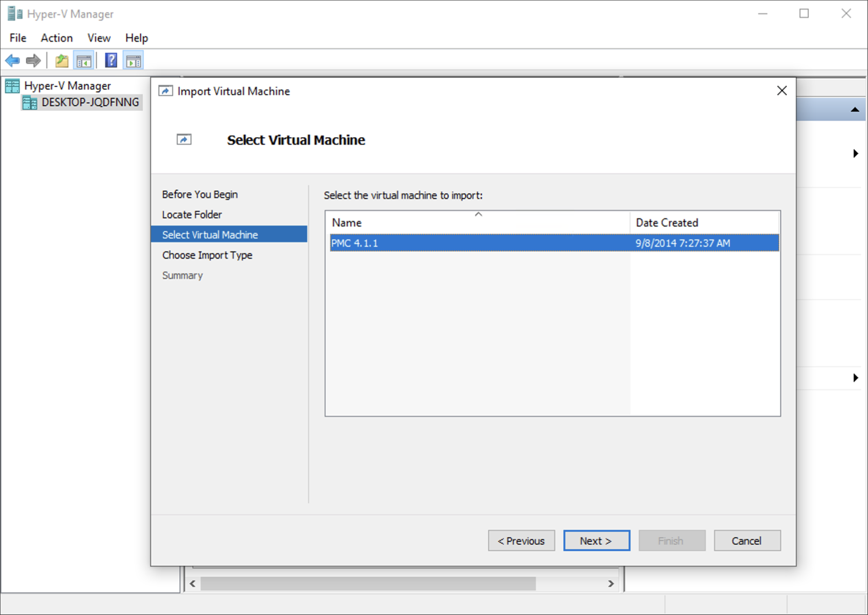Go to Choose Import Type wizard step

[x=207, y=255]
